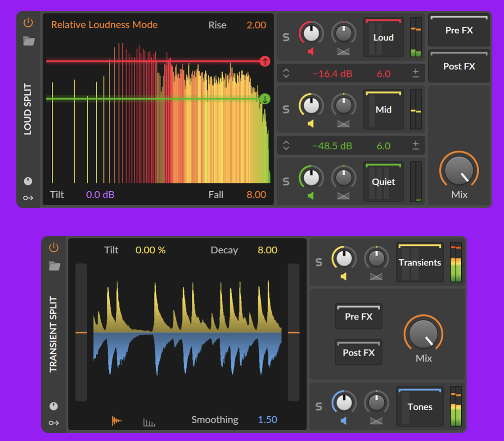Toggle the Transient Split device power icon
The image size is (504, 441).
pyautogui.click(x=54, y=247)
